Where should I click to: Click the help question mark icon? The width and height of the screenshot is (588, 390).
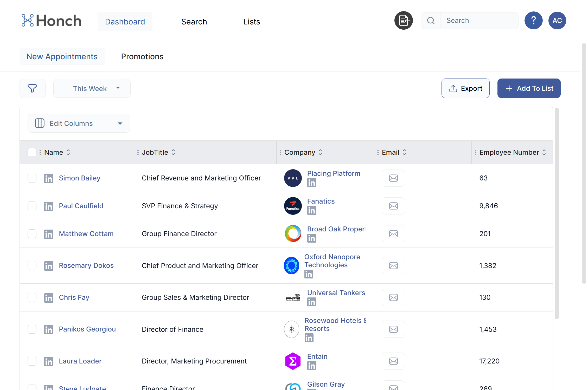click(533, 21)
